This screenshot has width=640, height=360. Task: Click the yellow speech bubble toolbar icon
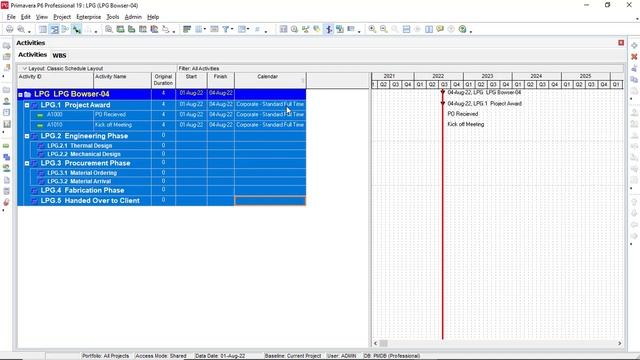(440, 29)
